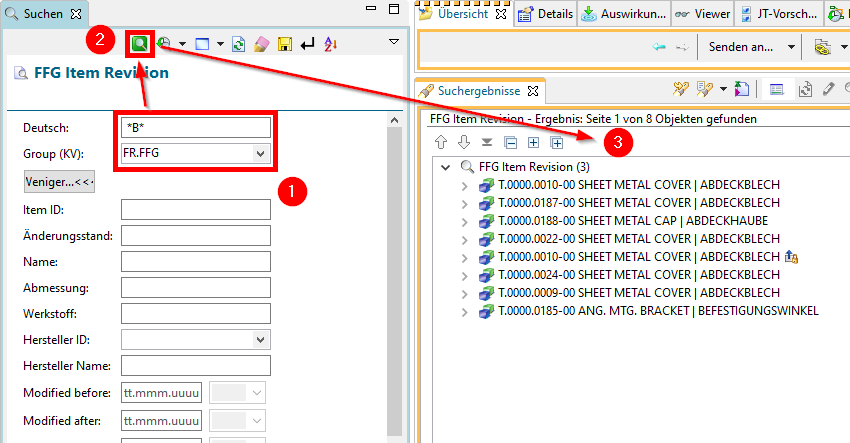Switch to the Details tab
The height and width of the screenshot is (443, 850).
[x=548, y=14]
